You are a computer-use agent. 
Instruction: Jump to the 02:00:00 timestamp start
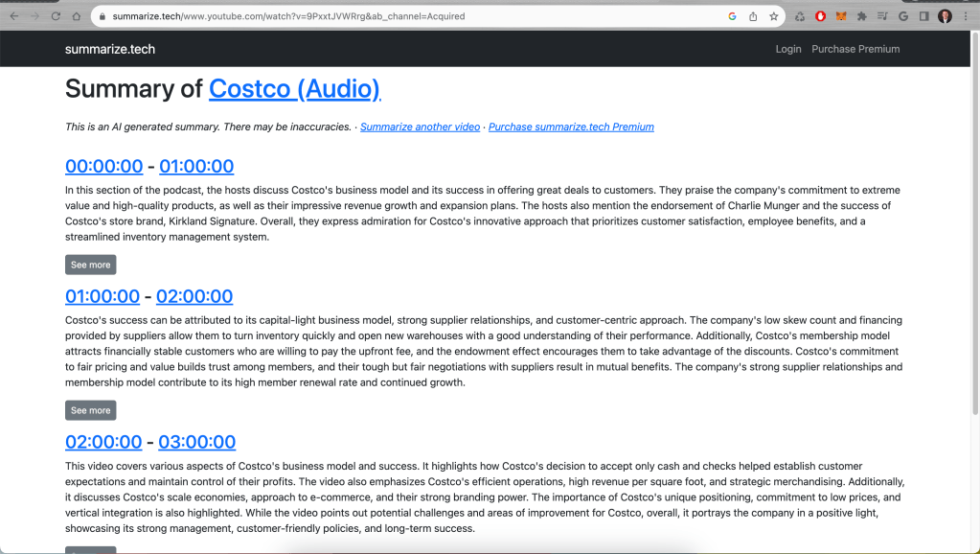click(x=103, y=442)
